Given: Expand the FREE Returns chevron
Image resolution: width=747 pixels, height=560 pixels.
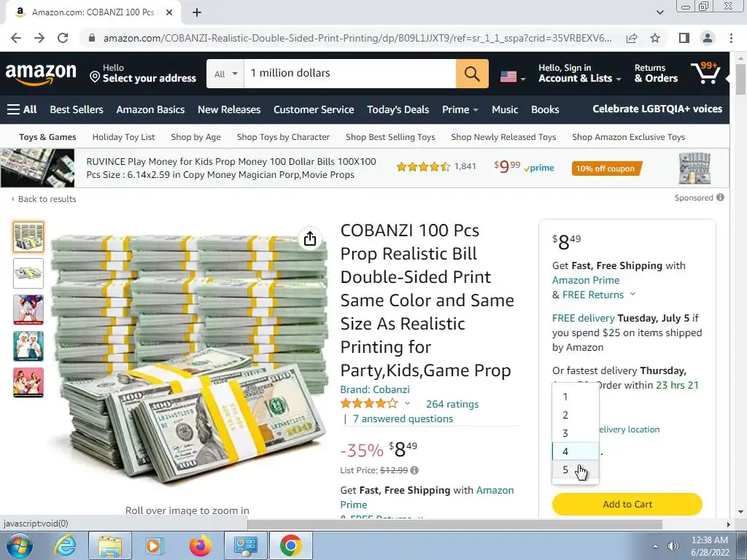Looking at the screenshot, I should 632,295.
